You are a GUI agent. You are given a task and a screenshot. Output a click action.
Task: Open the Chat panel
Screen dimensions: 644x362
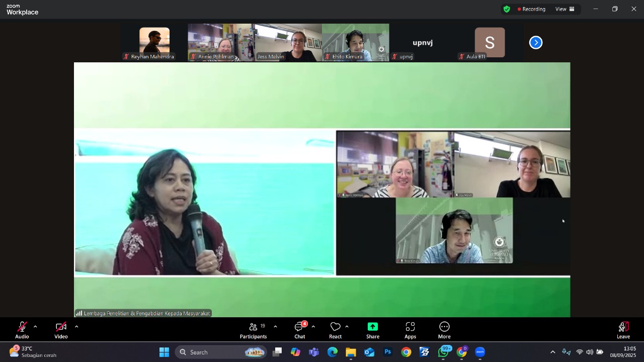point(299,330)
